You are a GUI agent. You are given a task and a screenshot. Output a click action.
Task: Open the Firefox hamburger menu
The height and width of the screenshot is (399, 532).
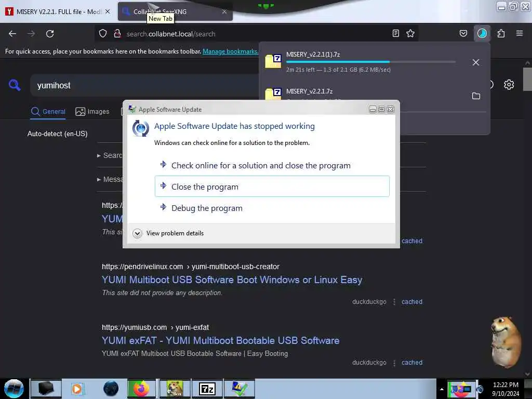pos(520,33)
